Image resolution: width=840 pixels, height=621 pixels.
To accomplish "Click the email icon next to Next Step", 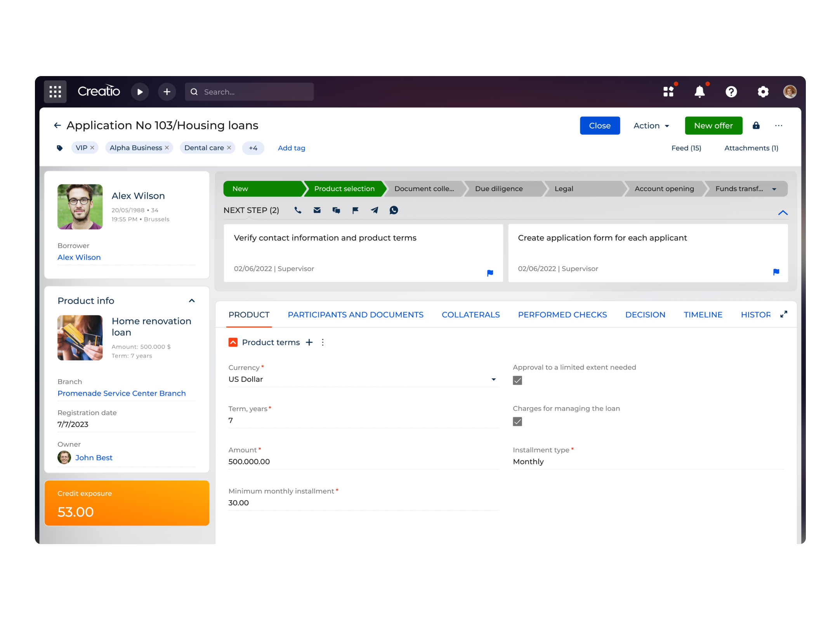I will [317, 210].
